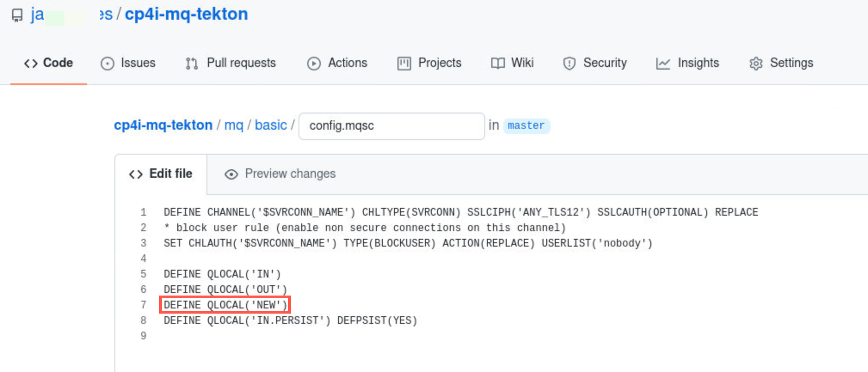
Task: Click the Pull requests branch icon
Action: click(191, 64)
